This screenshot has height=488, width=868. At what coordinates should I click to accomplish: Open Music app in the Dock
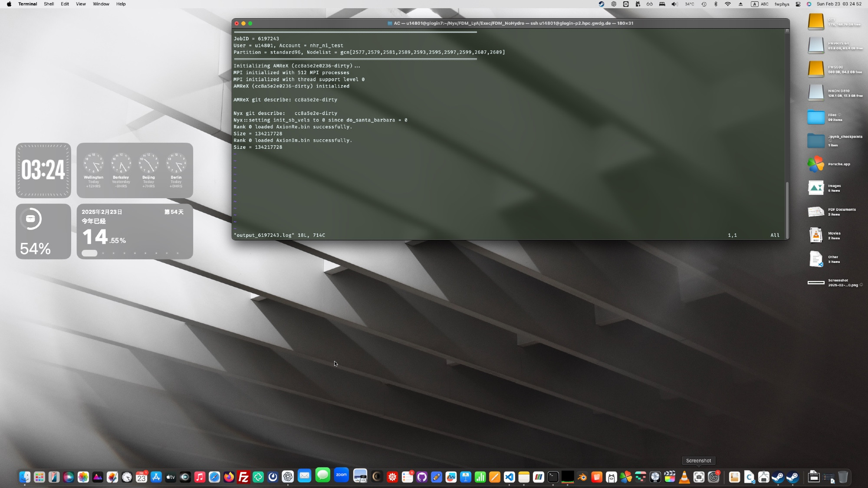point(200,477)
